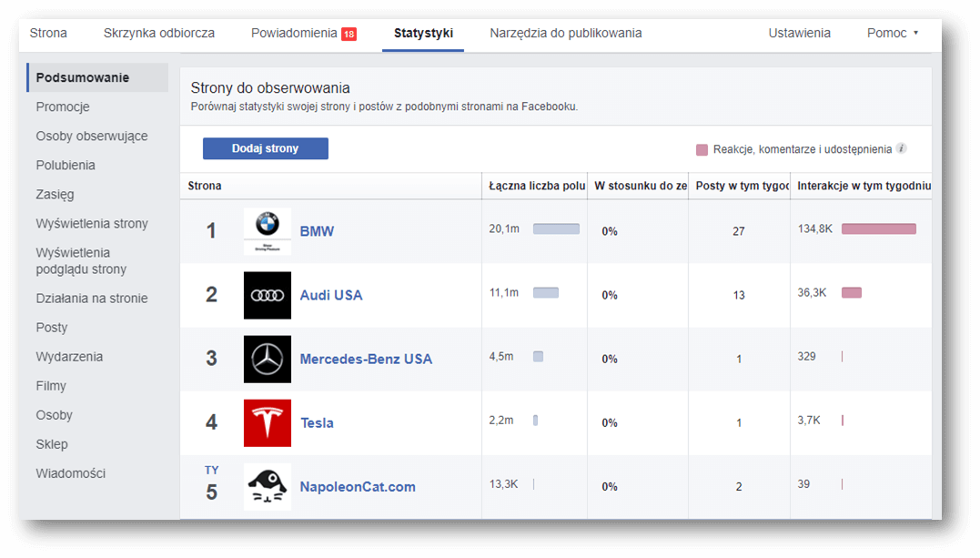Click the Łączna liczba polubień column header
The width and height of the screenshot is (980, 558).
coord(536,186)
